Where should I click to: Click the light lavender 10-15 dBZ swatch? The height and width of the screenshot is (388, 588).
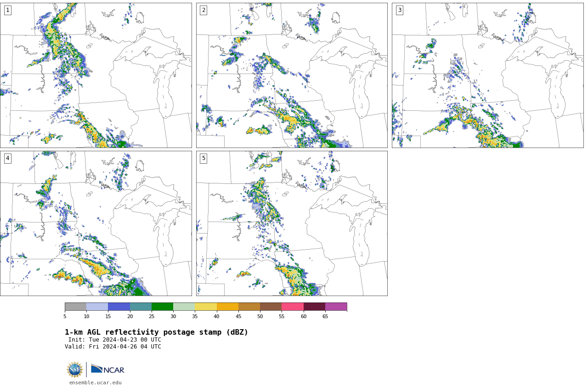click(97, 307)
